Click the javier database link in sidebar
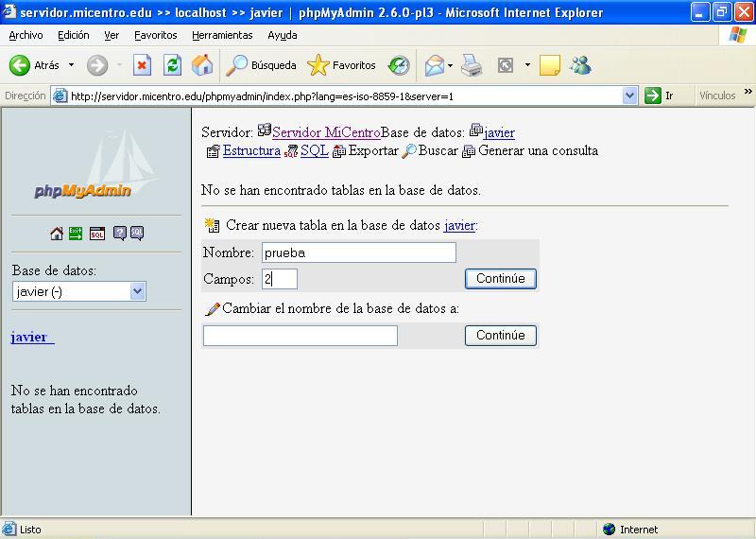 point(29,338)
